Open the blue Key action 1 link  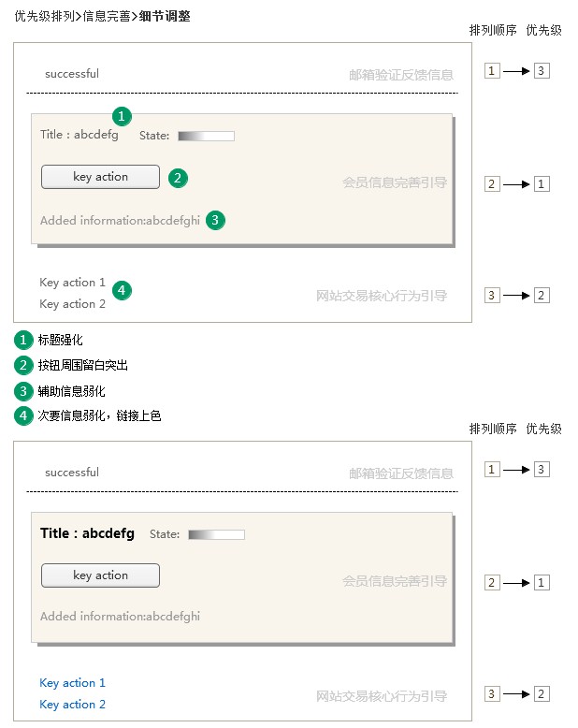[x=73, y=683]
